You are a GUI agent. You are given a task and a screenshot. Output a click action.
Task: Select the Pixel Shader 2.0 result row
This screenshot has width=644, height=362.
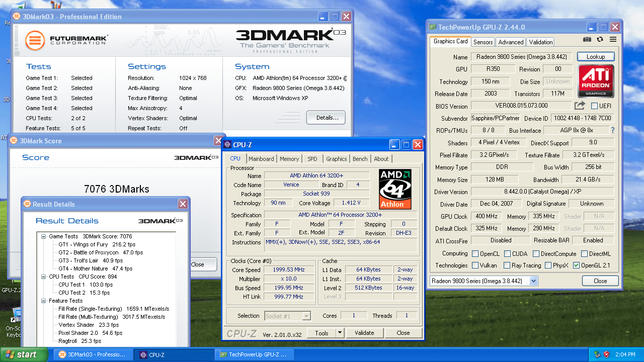tap(91, 333)
